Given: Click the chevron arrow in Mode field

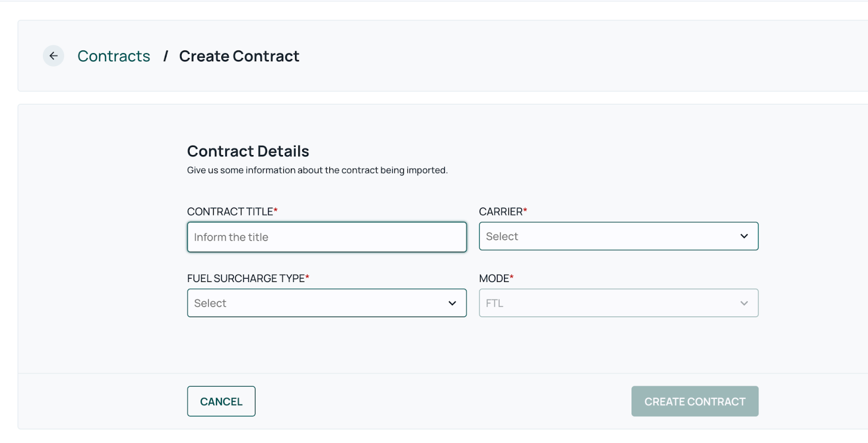Looking at the screenshot, I should point(744,303).
